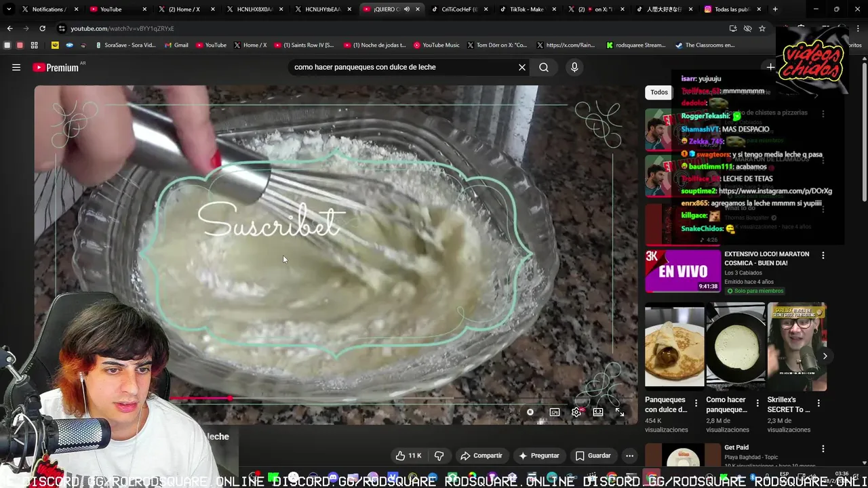Click the crossed-eye icon in the address bar
Image resolution: width=868 pixels, height=488 pixels.
click(747, 28)
